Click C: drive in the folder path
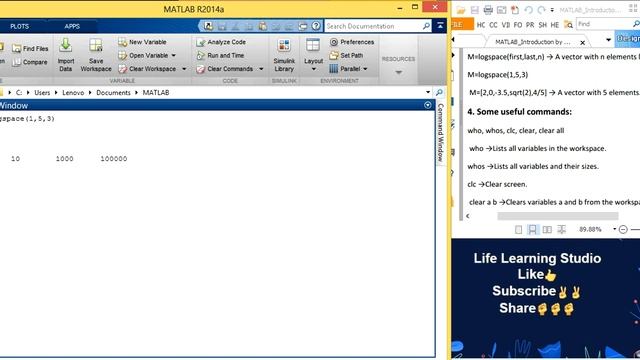Image resolution: width=640 pixels, height=360 pixels. click(19, 93)
